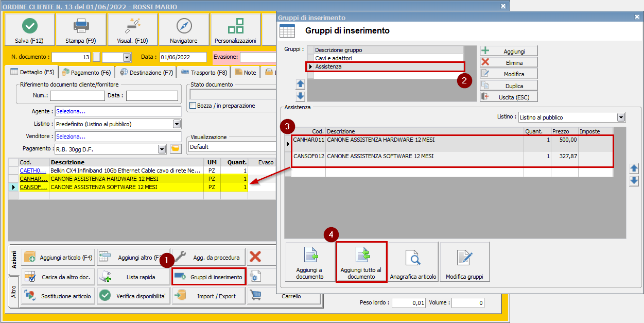The height and width of the screenshot is (323, 644).
Task: Toggle Bozza / in preparazione checkbox
Action: click(193, 106)
